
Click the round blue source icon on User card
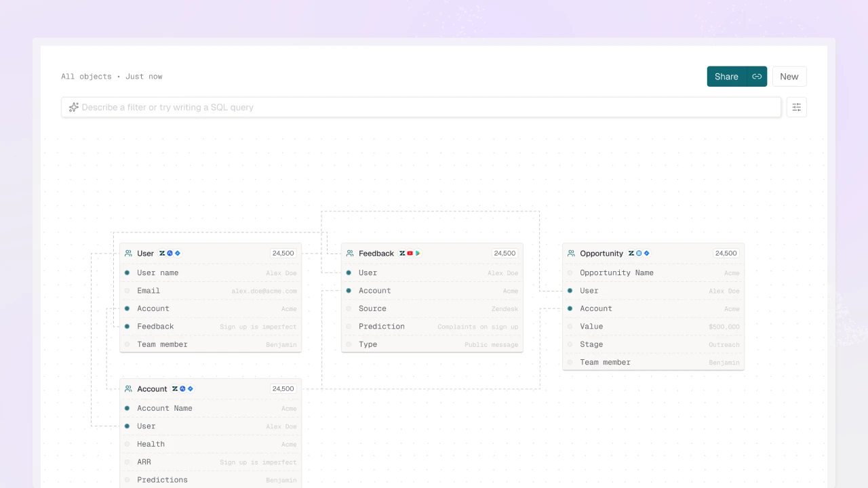coord(170,253)
